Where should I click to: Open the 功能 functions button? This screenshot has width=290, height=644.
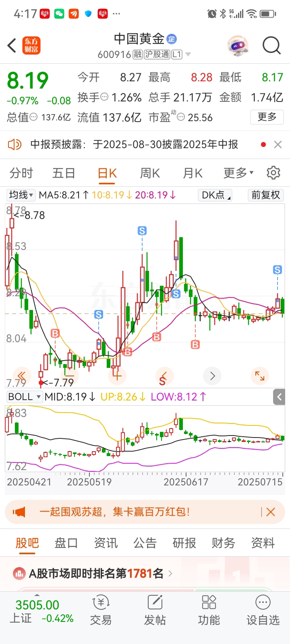click(x=209, y=610)
